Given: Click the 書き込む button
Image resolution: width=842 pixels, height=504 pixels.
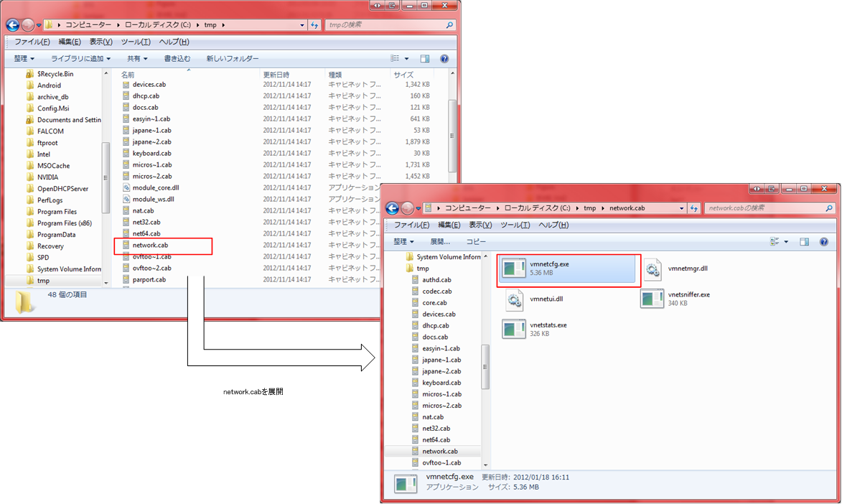Looking at the screenshot, I should point(177,59).
